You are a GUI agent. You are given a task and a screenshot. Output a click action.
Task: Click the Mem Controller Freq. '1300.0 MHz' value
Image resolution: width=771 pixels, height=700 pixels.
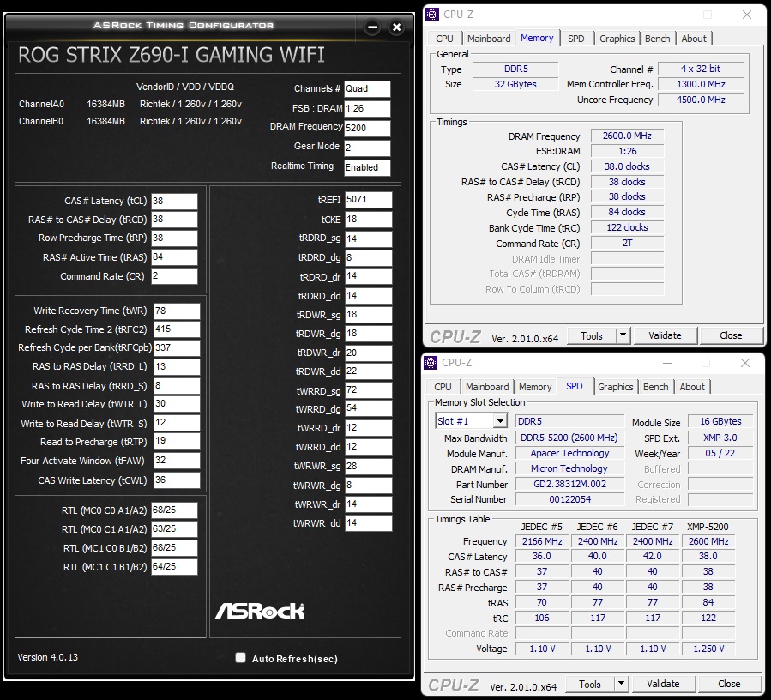click(701, 84)
